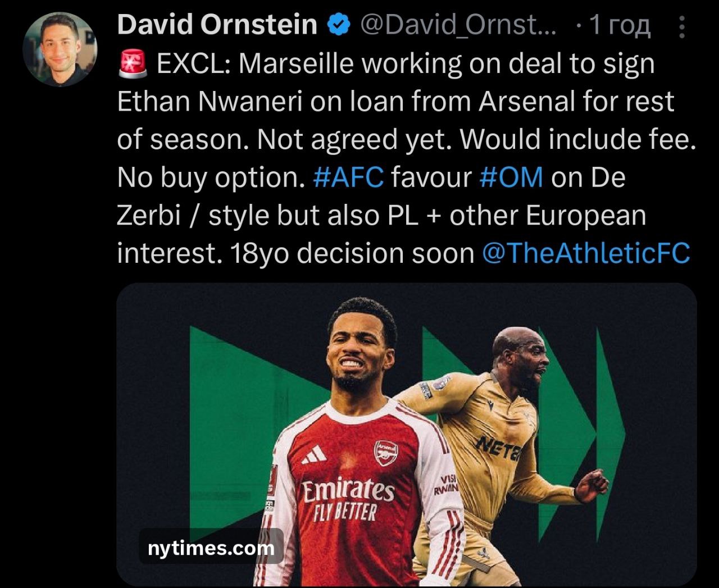Screen dimensions: 719x588
Task: Click the tweet text about Ethan Nwaneri
Action: pyautogui.click(x=406, y=159)
